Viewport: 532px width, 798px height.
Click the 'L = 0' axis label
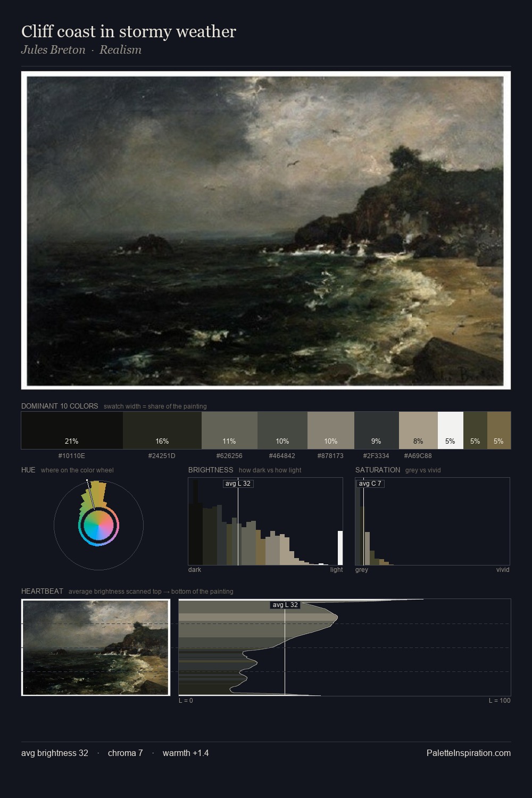pyautogui.click(x=186, y=701)
